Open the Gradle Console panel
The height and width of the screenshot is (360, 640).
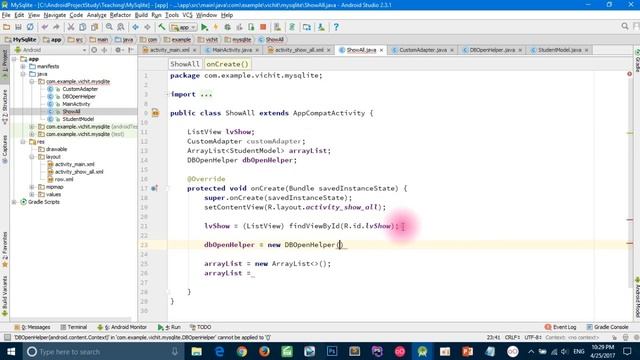coord(607,327)
